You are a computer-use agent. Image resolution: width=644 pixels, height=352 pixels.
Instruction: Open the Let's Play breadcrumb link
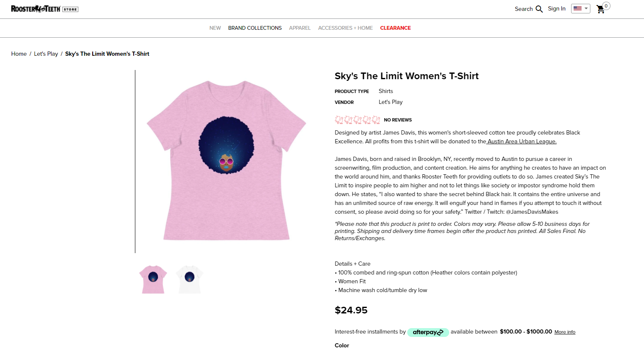pos(46,54)
